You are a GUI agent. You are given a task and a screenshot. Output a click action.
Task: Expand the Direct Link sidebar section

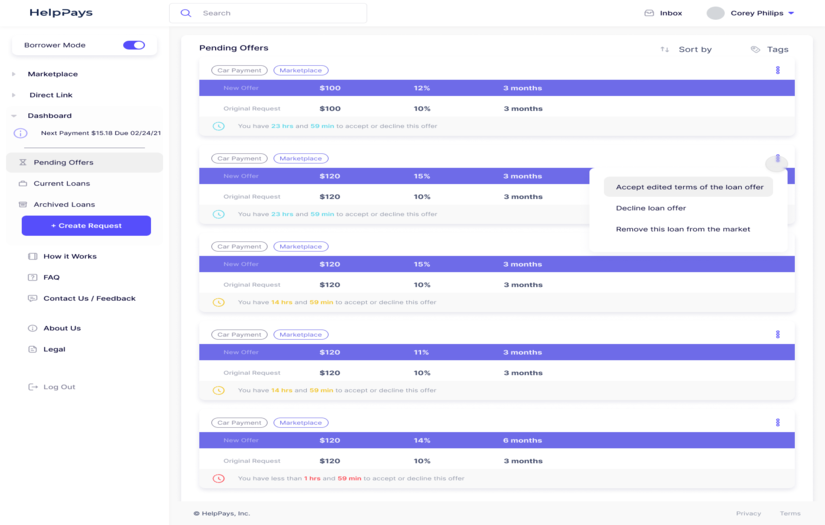[14, 95]
